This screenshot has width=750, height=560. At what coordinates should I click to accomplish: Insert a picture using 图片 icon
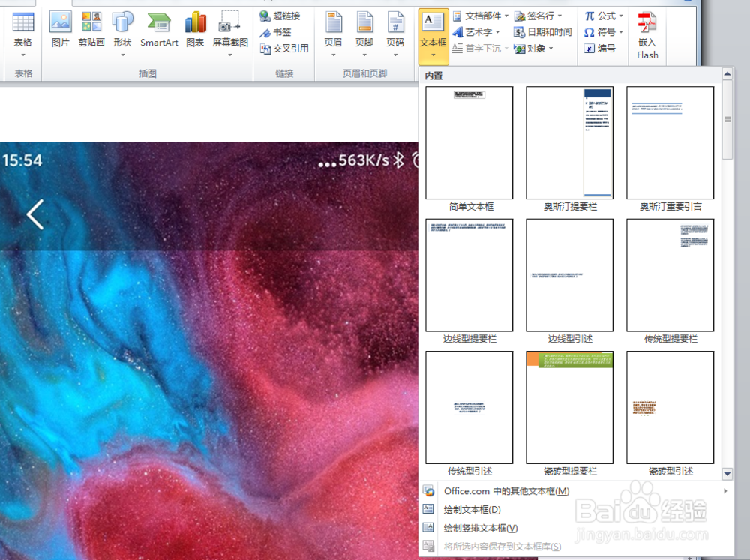60,30
